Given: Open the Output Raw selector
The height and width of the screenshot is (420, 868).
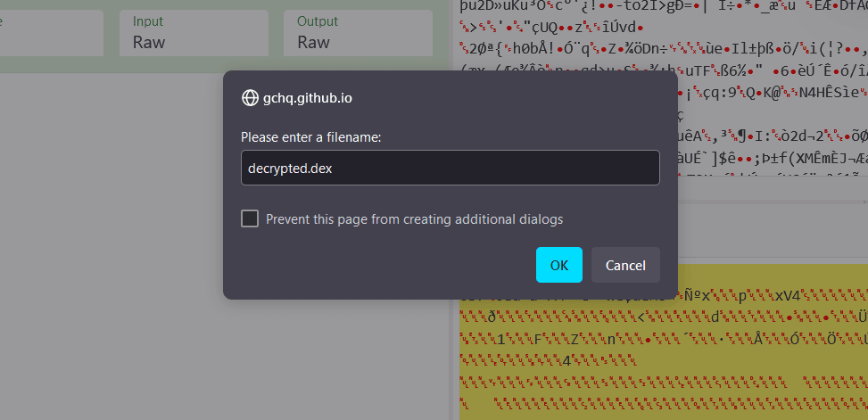Looking at the screenshot, I should [358, 33].
